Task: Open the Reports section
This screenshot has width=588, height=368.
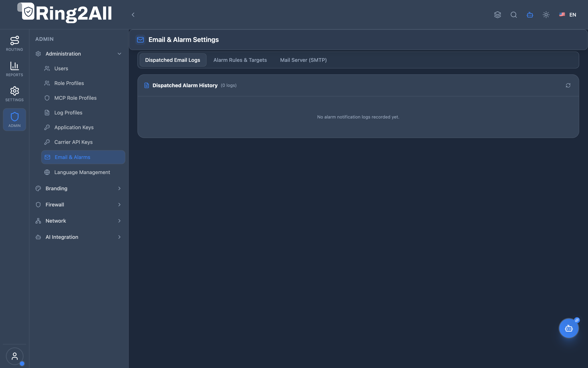Action: click(x=14, y=69)
